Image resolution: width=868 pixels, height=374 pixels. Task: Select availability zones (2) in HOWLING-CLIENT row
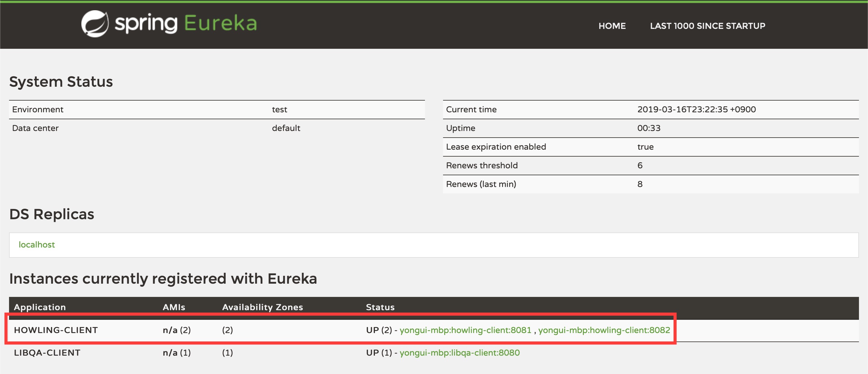click(228, 330)
